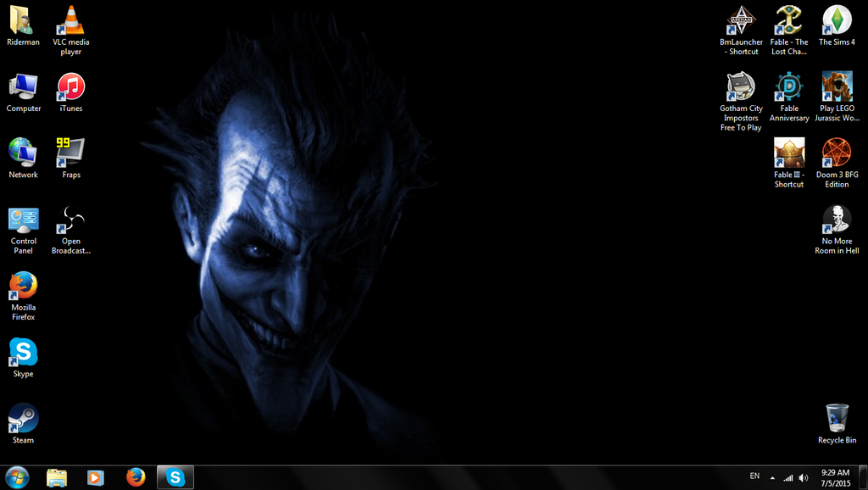Select the VLC media player shortcut
Screen dimensions: 868x490
click(71, 30)
